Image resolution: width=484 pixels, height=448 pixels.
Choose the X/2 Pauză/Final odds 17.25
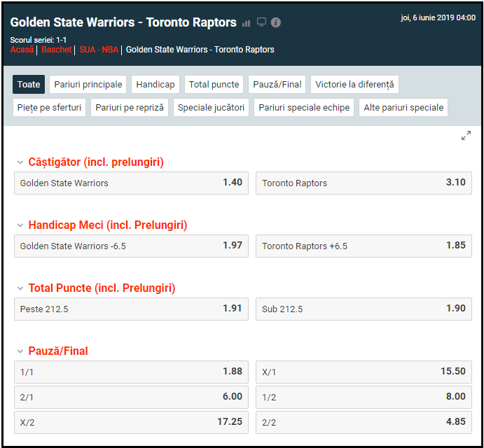click(x=131, y=422)
